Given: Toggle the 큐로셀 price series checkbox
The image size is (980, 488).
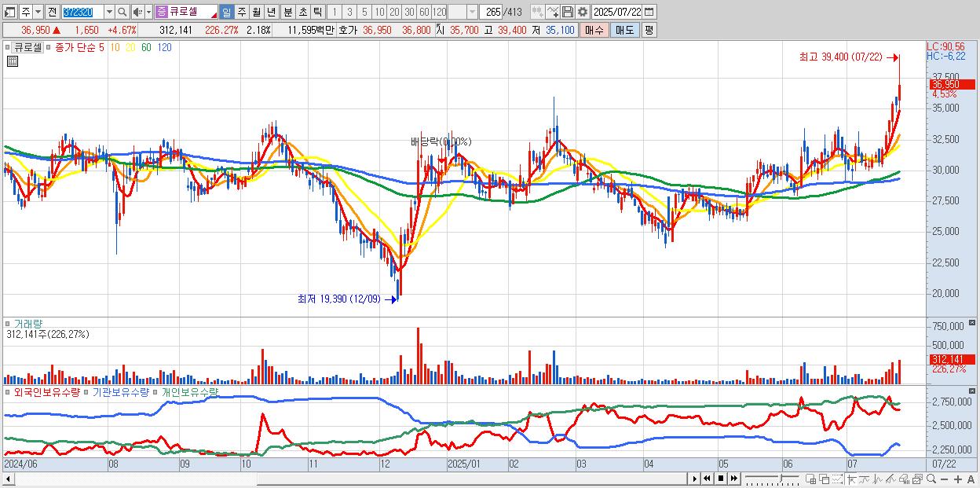Looking at the screenshot, I should pyautogui.click(x=7, y=47).
